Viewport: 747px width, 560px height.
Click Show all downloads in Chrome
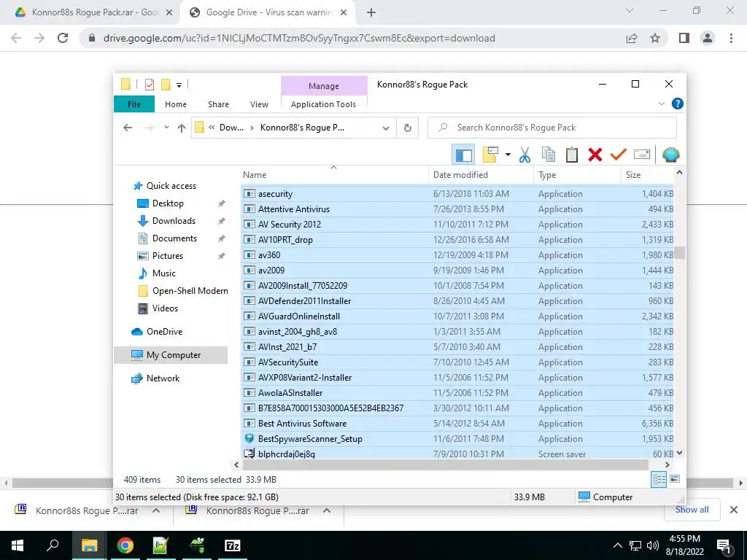coord(692,510)
